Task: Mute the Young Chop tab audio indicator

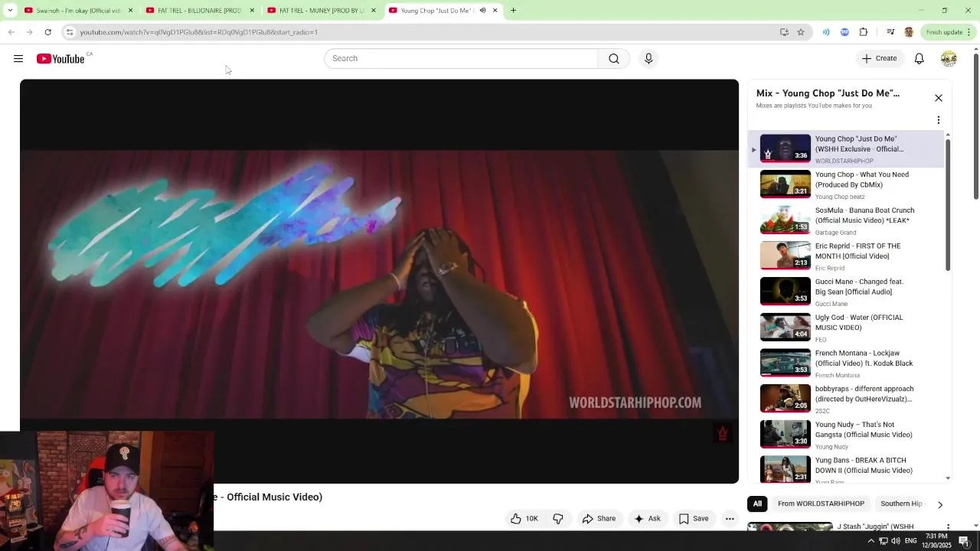Action: point(482,11)
